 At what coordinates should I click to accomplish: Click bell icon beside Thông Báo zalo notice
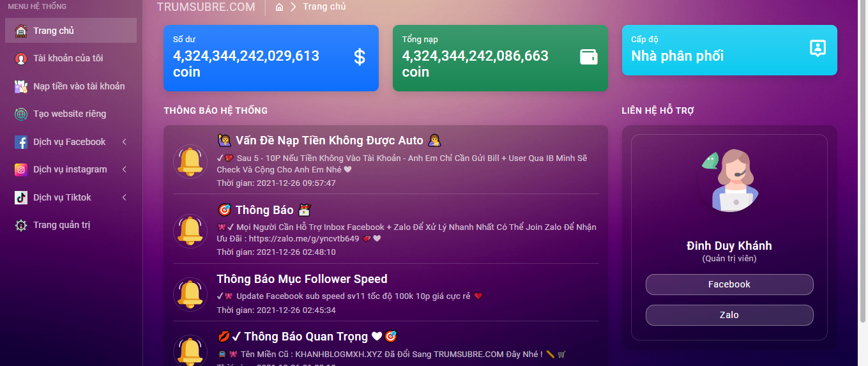[190, 231]
